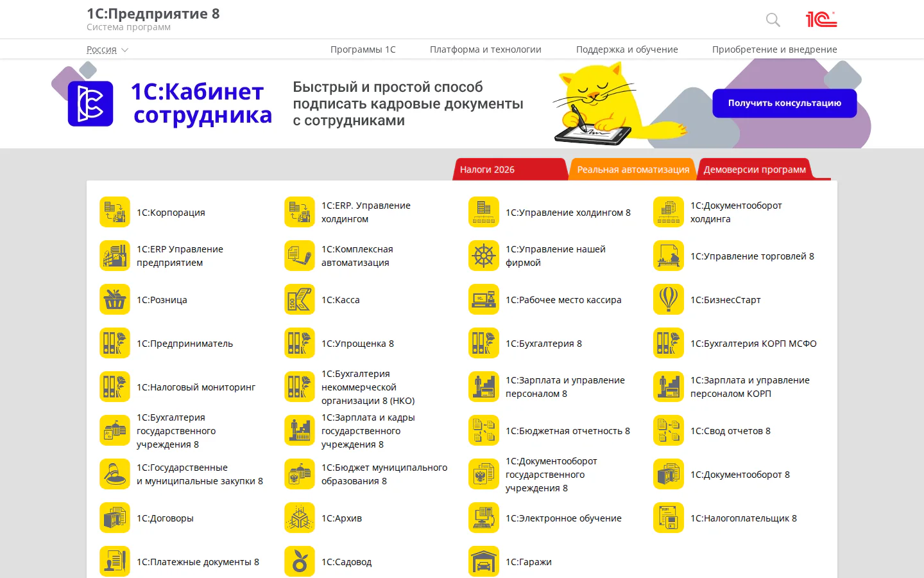Screen dimensions: 924x578
Task: Click the Получить консультацию button
Action: [x=784, y=103]
